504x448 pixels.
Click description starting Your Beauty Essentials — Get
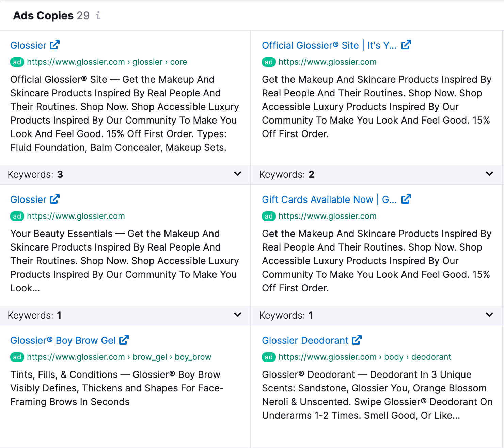pyautogui.click(x=125, y=261)
